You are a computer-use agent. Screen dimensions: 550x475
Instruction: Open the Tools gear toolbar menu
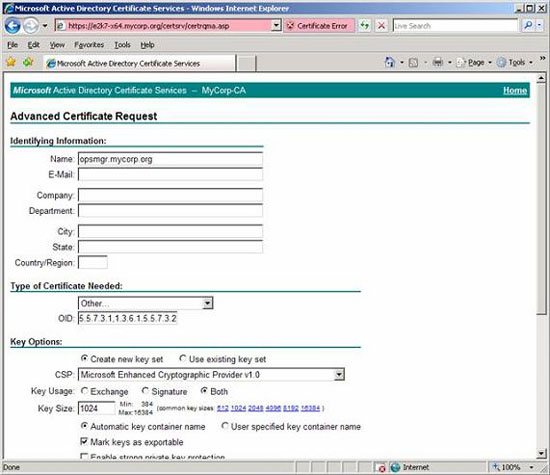[x=515, y=63]
